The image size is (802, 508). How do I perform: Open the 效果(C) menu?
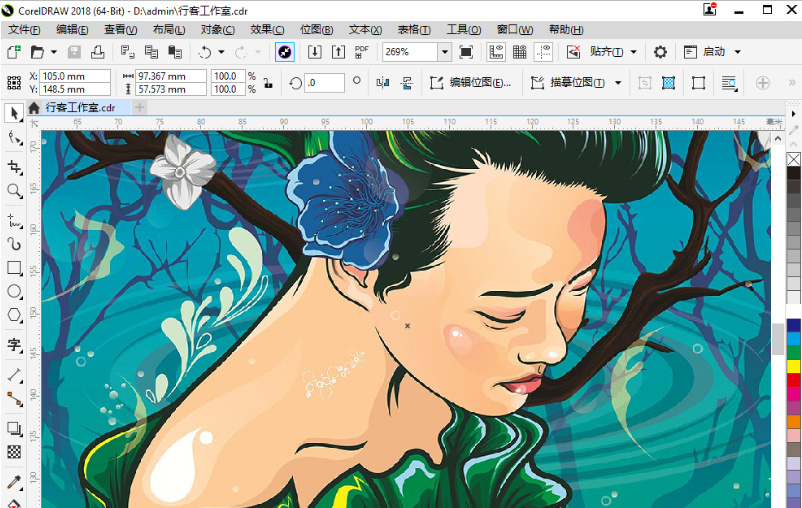(x=267, y=30)
